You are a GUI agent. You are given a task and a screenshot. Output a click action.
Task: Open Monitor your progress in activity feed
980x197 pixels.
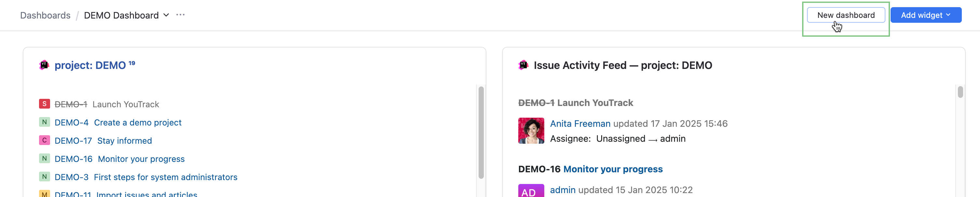click(x=613, y=169)
